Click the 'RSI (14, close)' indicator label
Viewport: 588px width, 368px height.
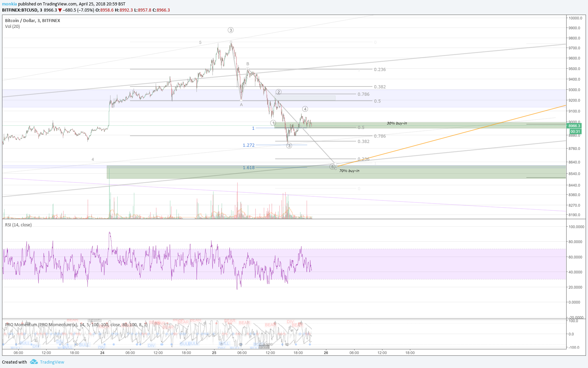[x=18, y=225]
